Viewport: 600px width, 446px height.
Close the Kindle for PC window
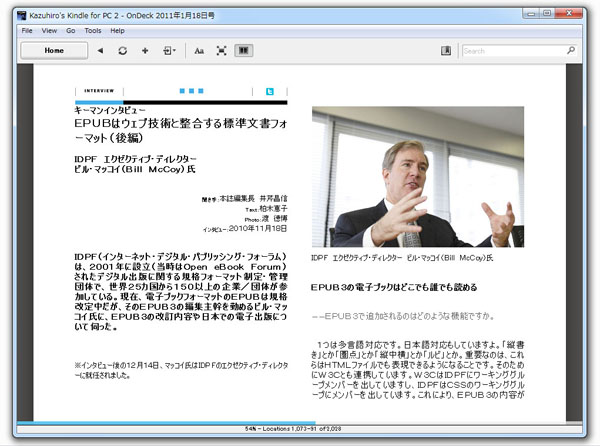(x=569, y=14)
